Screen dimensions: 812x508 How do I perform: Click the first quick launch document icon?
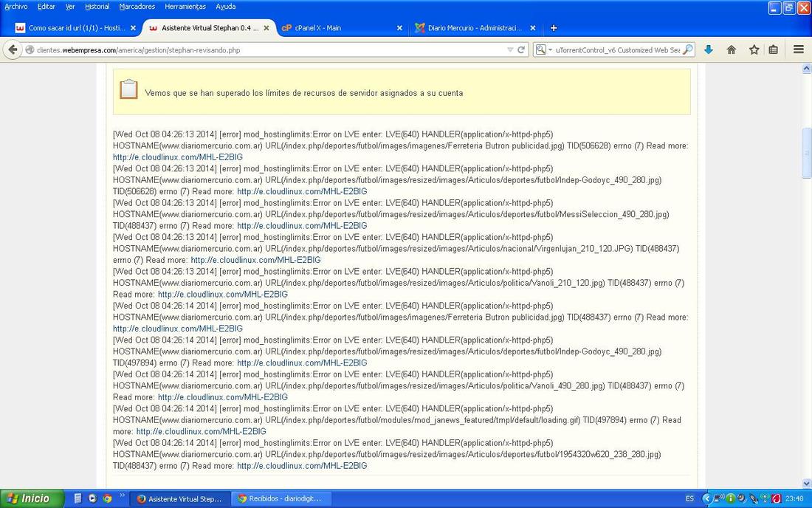[78, 498]
